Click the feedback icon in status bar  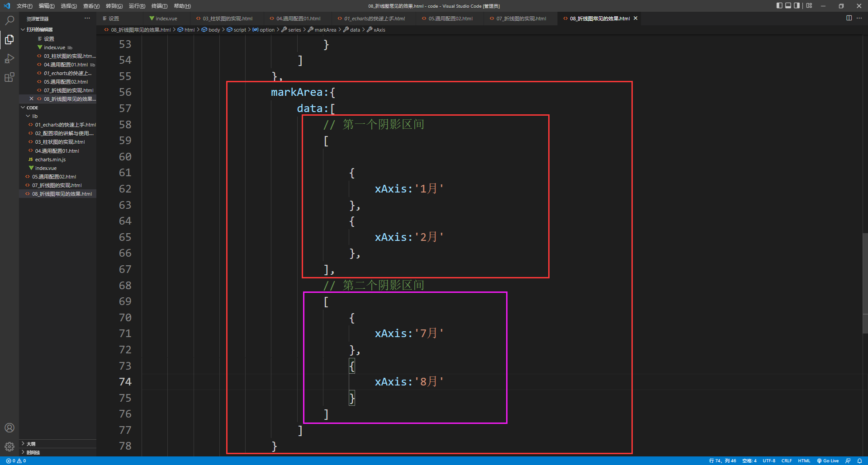848,461
